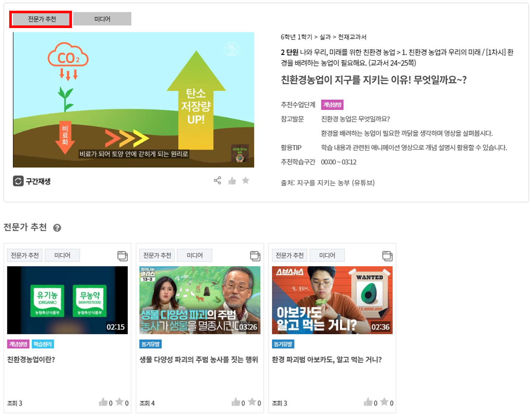Toggle star favorite on 생물 다양성 card
532x415 pixels.
(x=252, y=402)
